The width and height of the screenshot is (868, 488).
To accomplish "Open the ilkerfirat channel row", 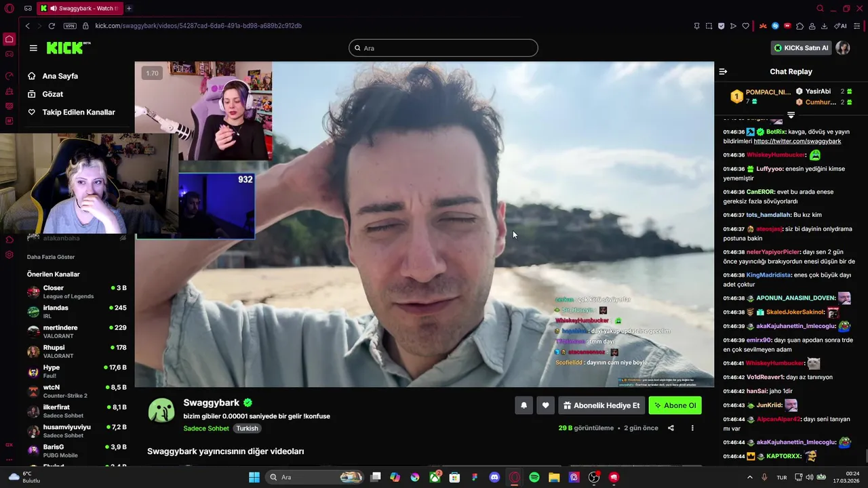I will coord(77,411).
